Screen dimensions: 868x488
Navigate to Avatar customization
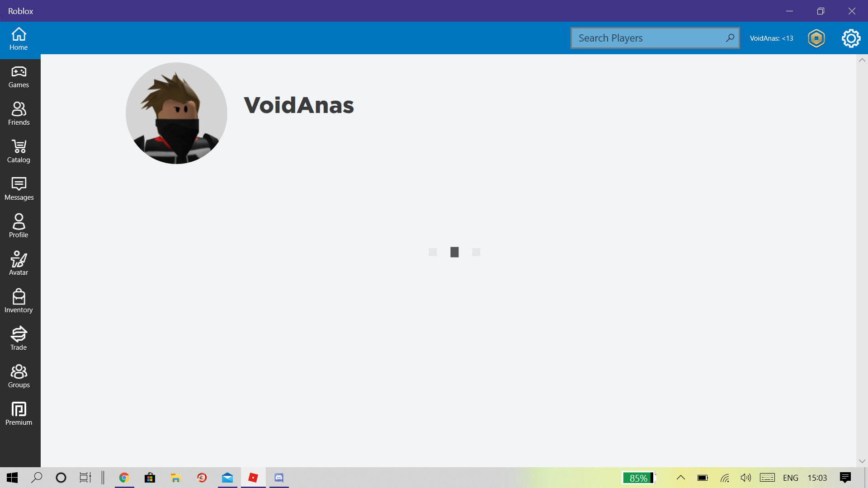click(19, 263)
